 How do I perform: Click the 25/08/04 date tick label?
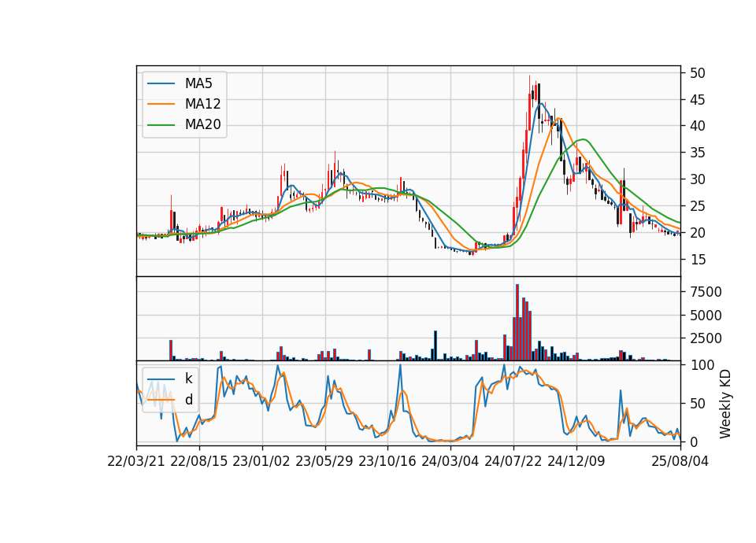click(680, 461)
